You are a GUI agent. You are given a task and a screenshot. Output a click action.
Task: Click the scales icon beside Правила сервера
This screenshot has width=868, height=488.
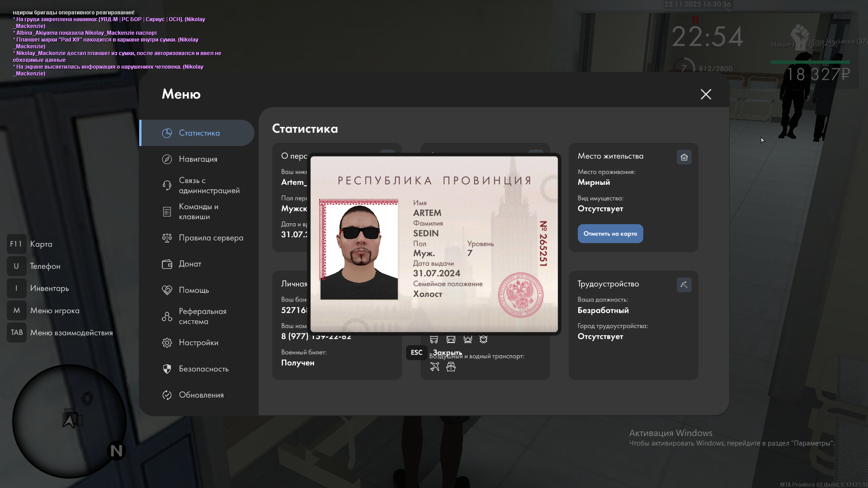pyautogui.click(x=167, y=238)
